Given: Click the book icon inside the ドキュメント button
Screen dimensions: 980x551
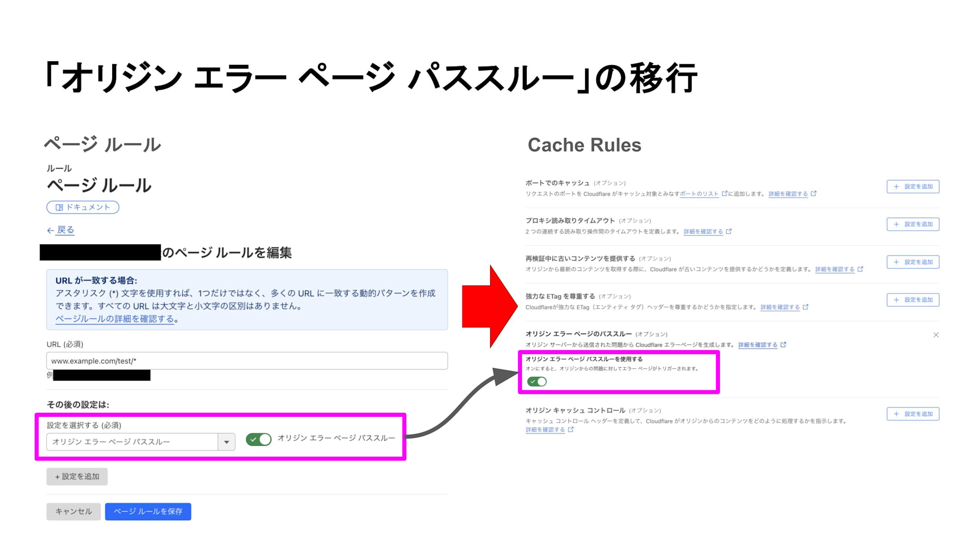Looking at the screenshot, I should pos(59,207).
